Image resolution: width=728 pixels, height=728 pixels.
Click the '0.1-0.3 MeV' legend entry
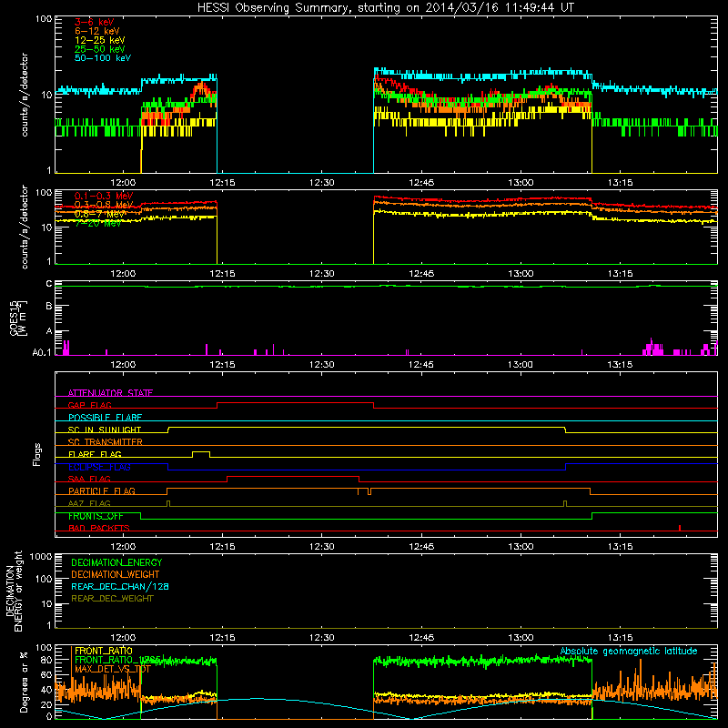pos(104,196)
